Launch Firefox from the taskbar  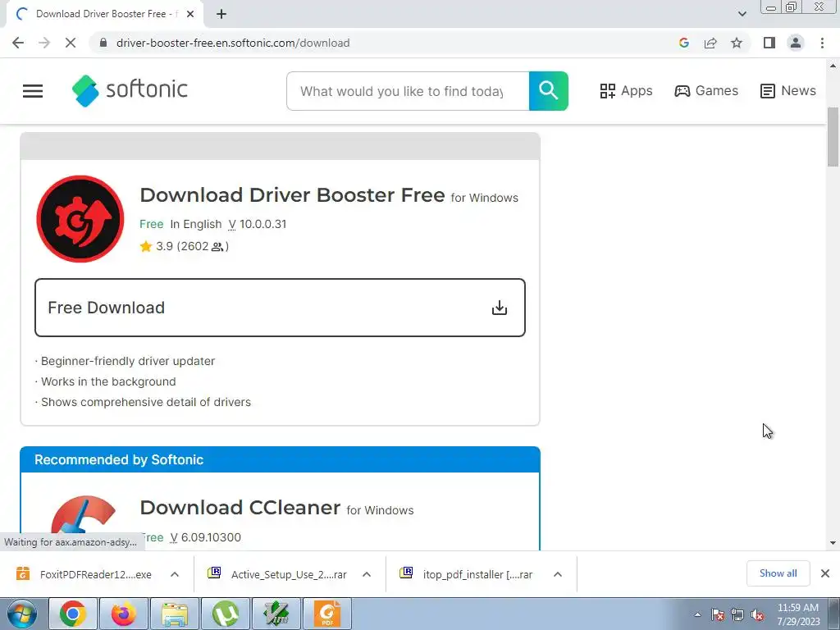coord(124,614)
